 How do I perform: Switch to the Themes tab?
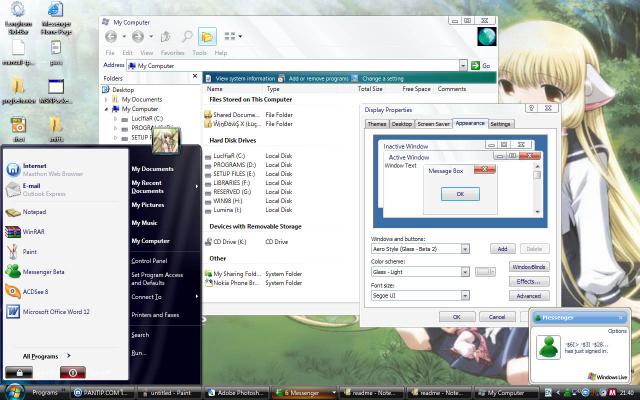(377, 124)
